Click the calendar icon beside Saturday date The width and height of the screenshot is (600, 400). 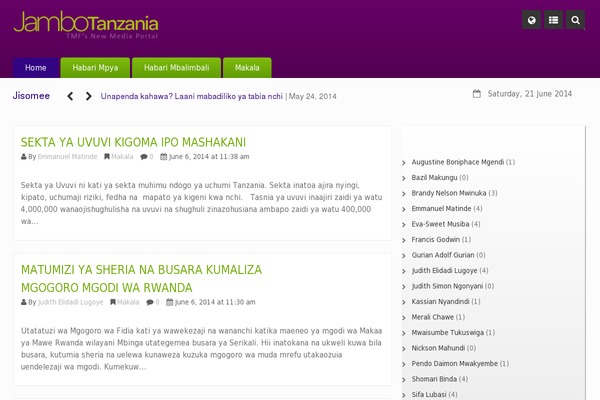[x=476, y=94]
